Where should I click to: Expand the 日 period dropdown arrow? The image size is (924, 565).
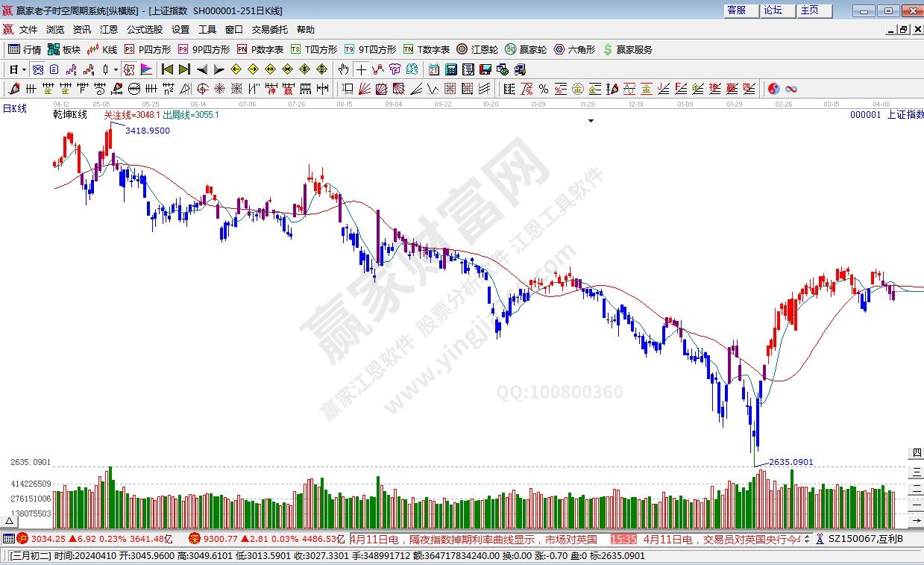click(x=24, y=69)
